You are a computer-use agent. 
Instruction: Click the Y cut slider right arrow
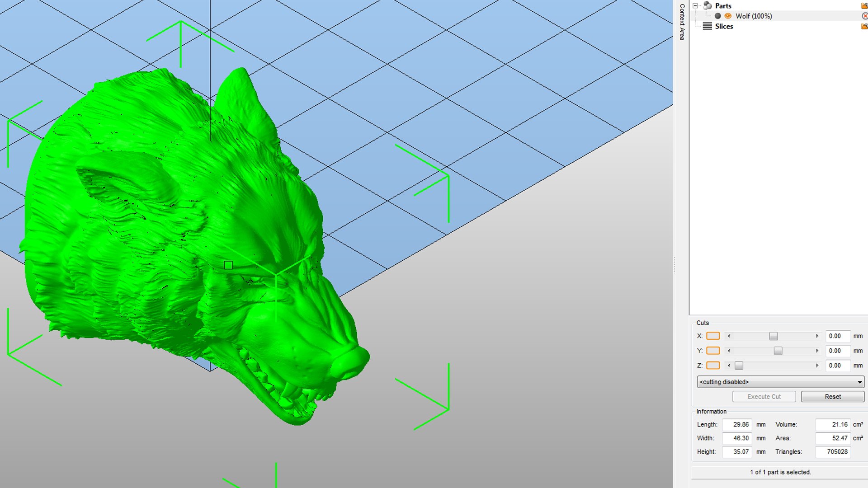[817, 351]
